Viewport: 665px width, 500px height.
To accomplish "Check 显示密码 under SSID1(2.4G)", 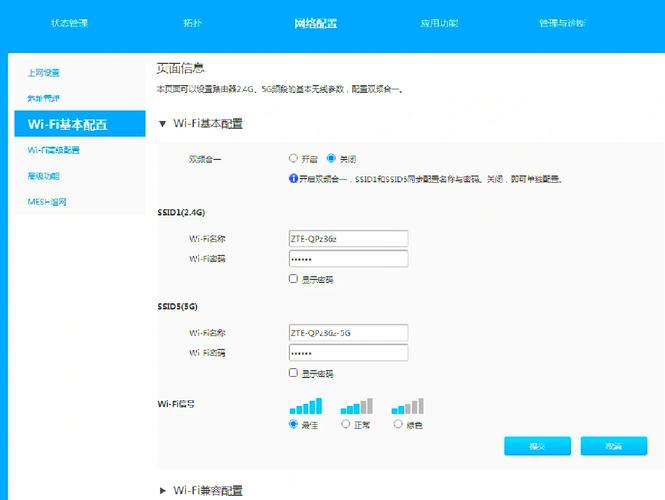I will (x=293, y=279).
